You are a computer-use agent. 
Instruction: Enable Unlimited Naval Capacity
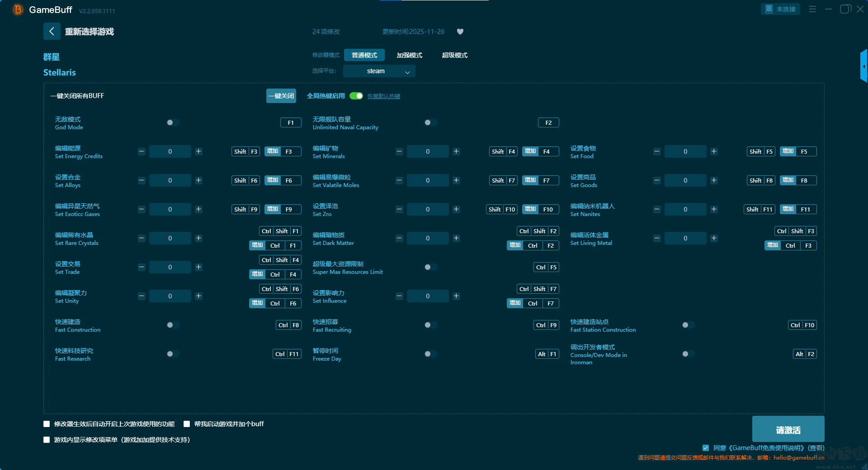430,122
